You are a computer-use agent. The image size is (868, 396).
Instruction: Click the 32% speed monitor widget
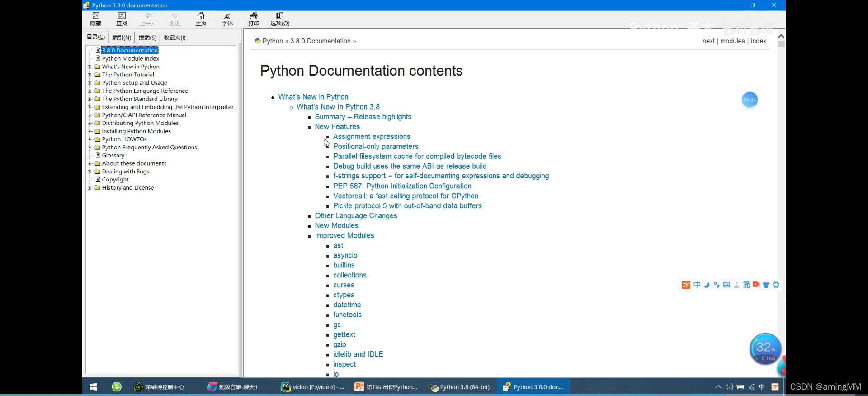tap(765, 349)
